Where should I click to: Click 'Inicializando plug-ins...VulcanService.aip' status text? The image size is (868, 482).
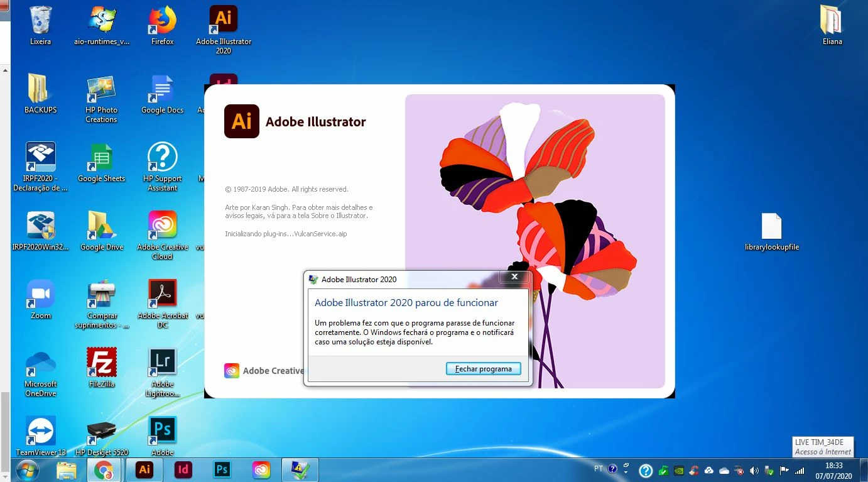click(286, 234)
